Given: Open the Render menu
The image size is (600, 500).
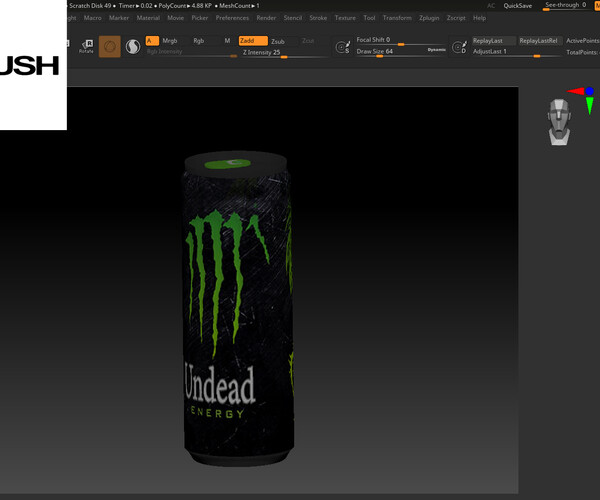Looking at the screenshot, I should pos(266,18).
